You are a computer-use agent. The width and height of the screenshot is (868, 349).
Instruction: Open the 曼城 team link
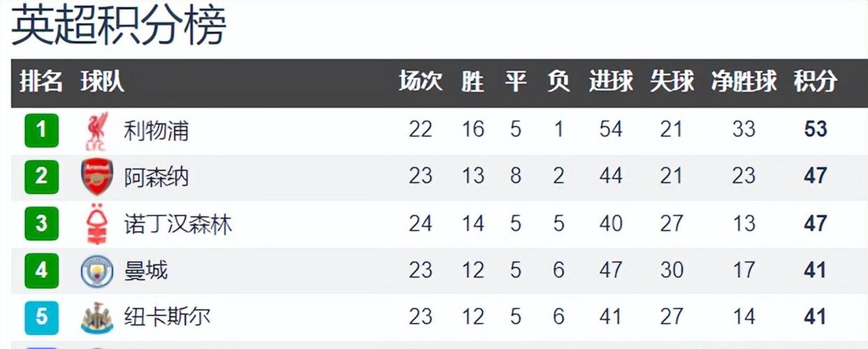click(146, 270)
